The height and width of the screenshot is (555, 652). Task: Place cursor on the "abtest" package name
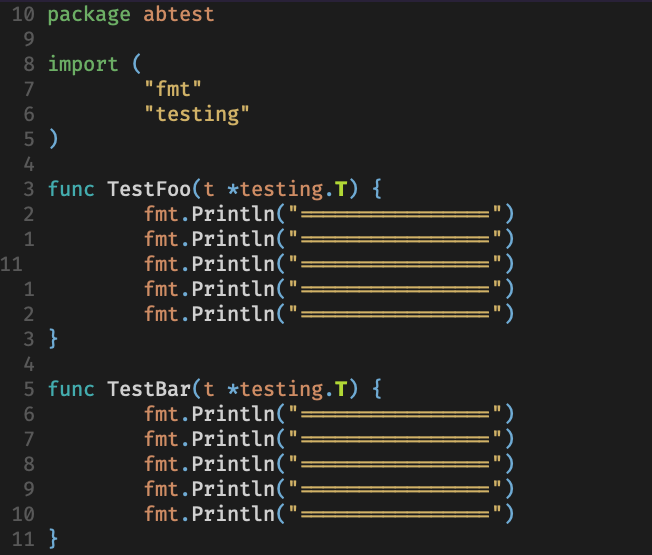(x=179, y=15)
